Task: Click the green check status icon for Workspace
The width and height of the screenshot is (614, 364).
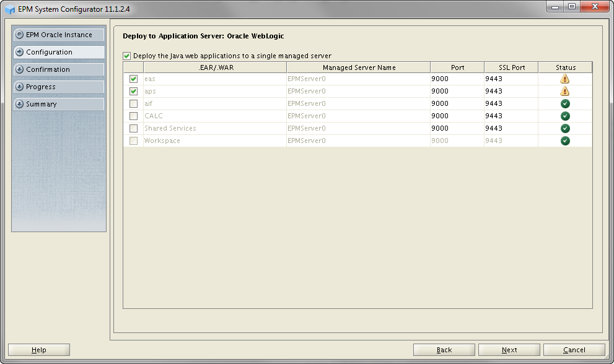Action: pyautogui.click(x=565, y=141)
